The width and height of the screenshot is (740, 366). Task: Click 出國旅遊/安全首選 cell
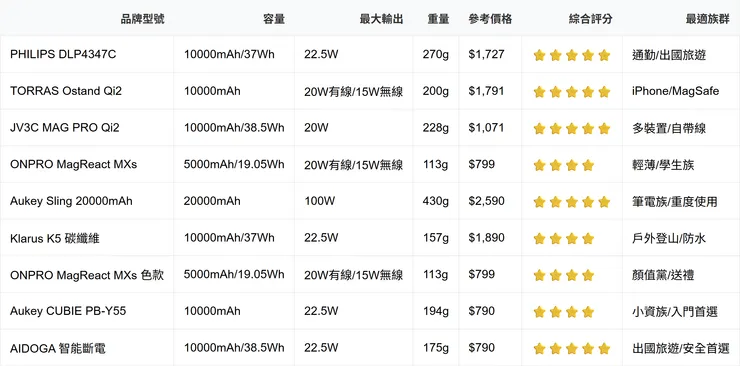681,348
